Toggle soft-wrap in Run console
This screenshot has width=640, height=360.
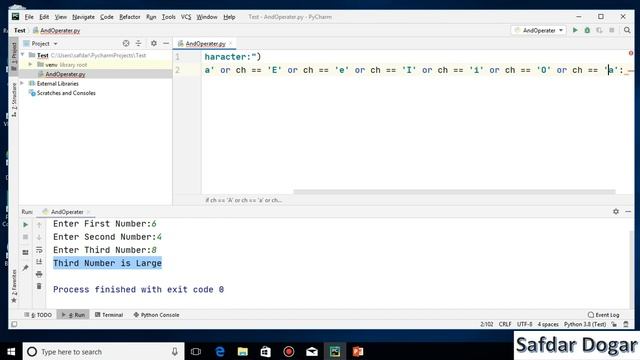pyautogui.click(x=39, y=250)
